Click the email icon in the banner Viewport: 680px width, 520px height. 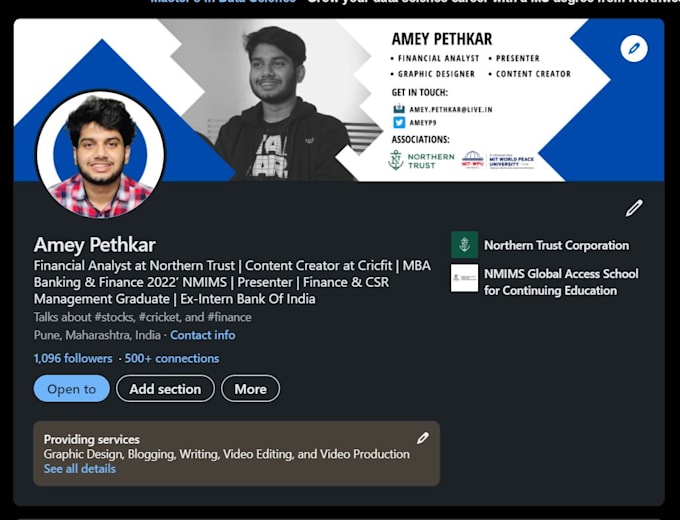coord(399,109)
